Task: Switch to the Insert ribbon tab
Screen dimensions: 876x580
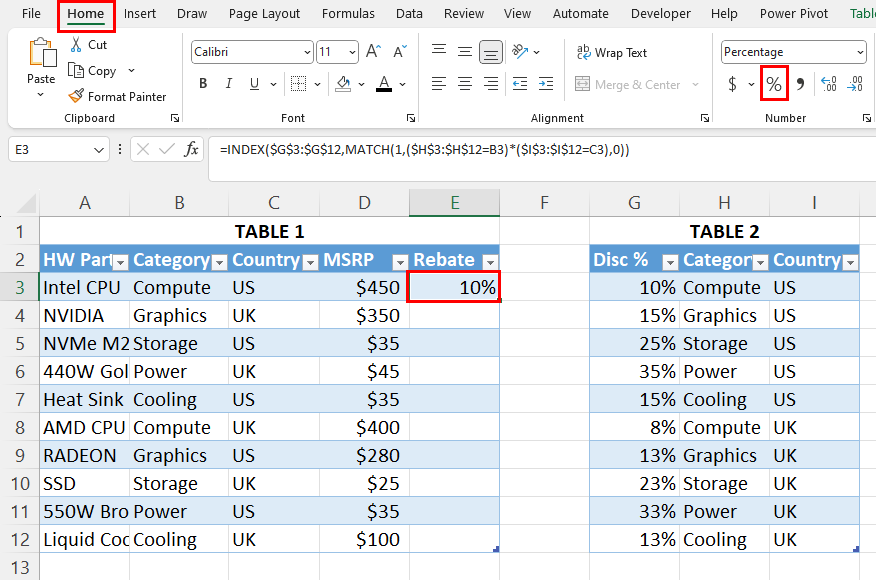Action: tap(140, 13)
